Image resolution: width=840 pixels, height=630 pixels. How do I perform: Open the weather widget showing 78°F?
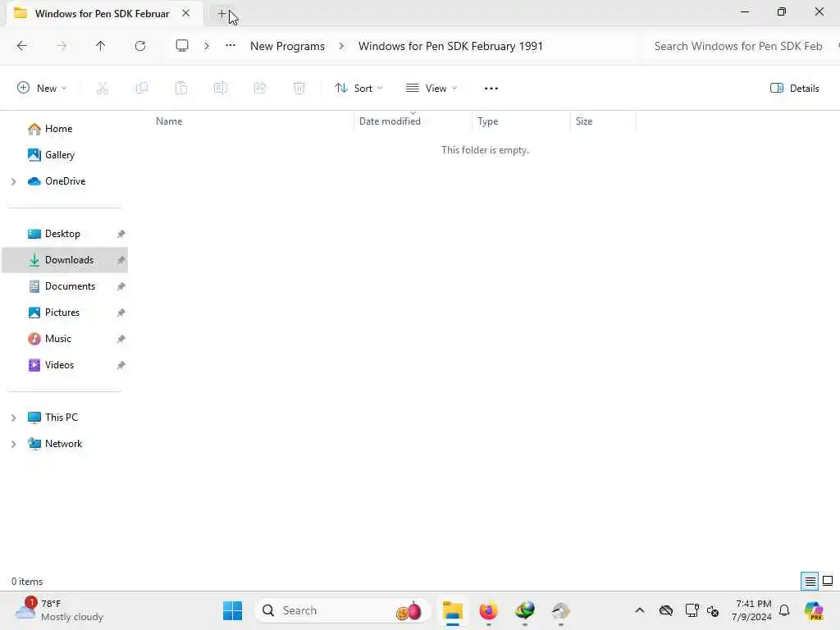point(60,610)
